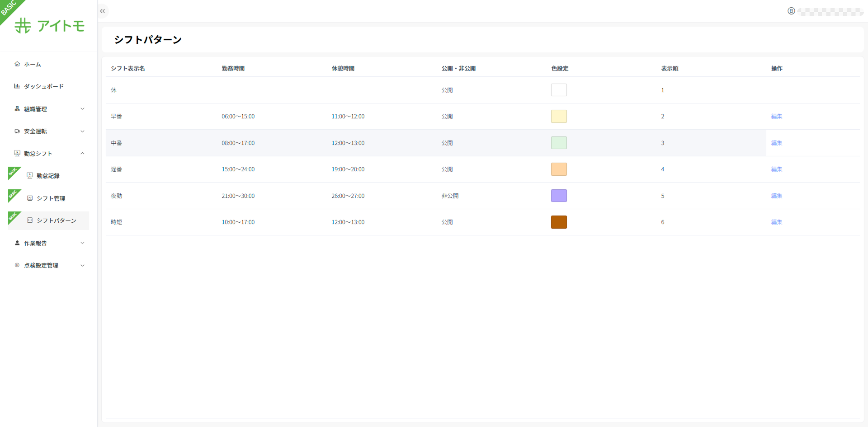This screenshot has width=868, height=427.
Task: Expand the 安全運転 menu chevron
Action: [x=82, y=131]
